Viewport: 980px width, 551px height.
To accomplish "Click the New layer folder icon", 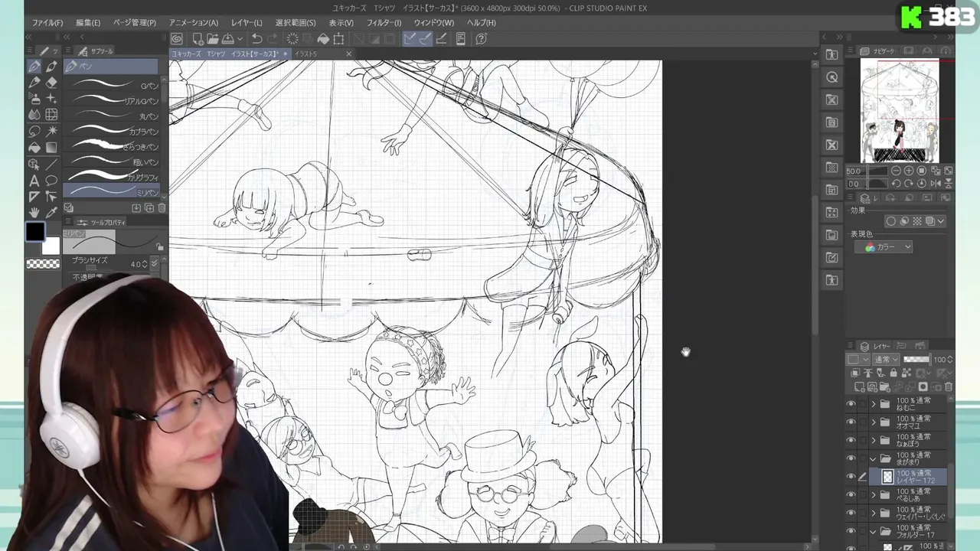I will pos(884,387).
